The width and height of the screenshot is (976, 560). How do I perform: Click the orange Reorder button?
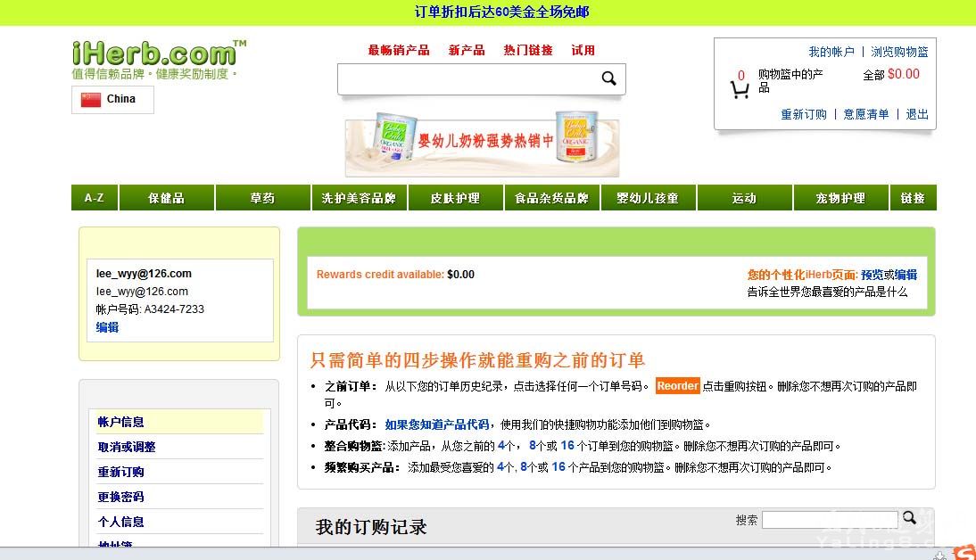pyautogui.click(x=677, y=386)
